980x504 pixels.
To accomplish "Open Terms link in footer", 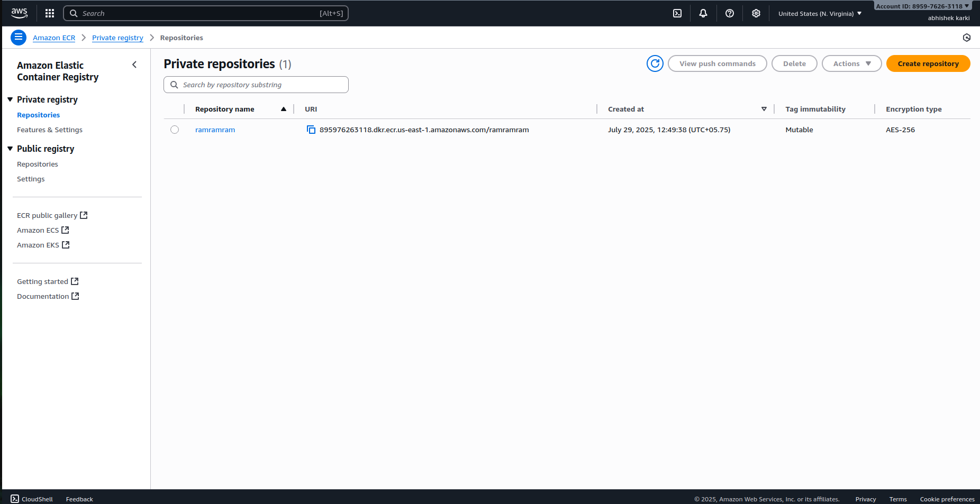I will (898, 499).
